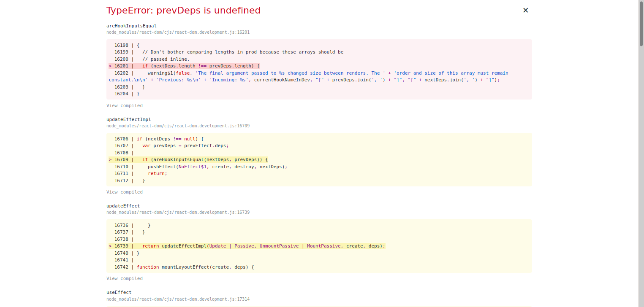
Task: Click View compiled under updateEffect code
Action: point(125,278)
